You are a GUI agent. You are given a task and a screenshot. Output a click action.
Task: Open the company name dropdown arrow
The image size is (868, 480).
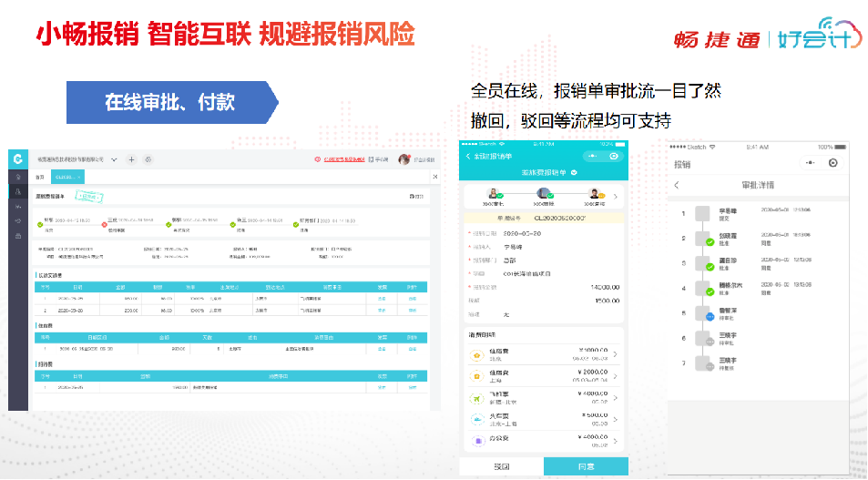point(114,159)
